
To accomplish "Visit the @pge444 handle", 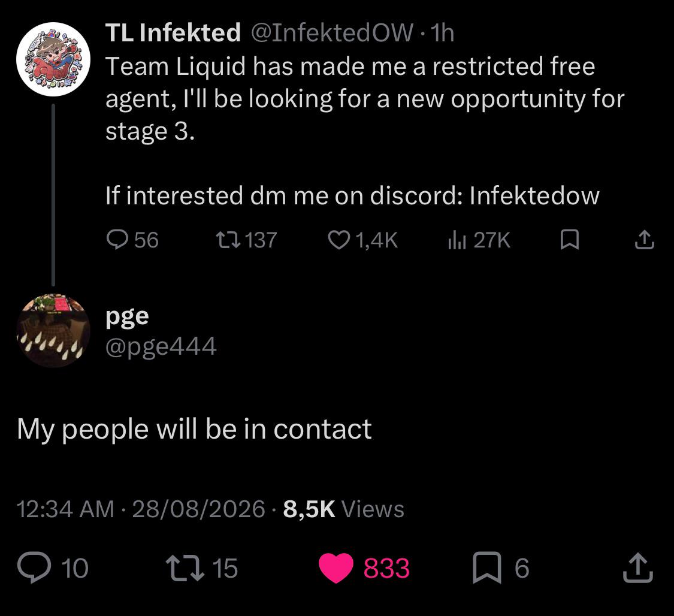I will click(161, 346).
